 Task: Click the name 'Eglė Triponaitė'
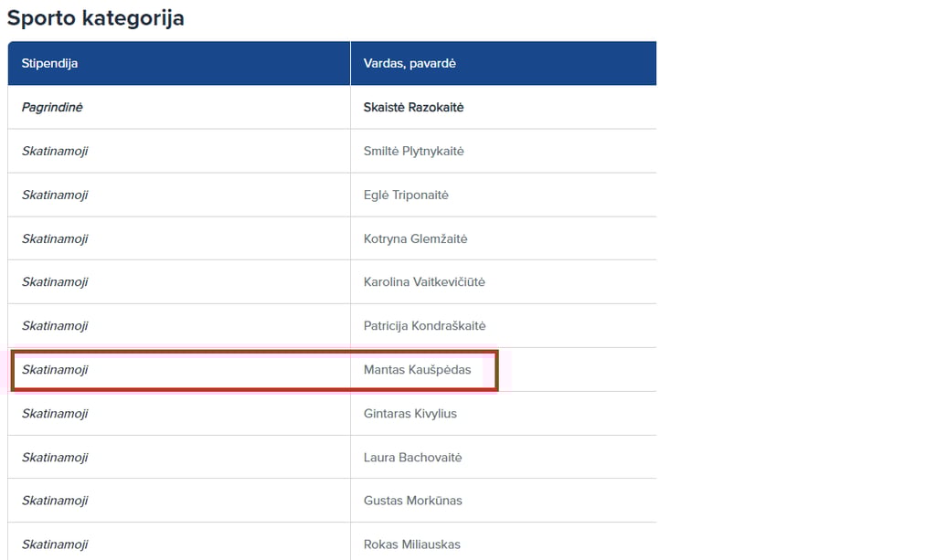click(x=406, y=195)
